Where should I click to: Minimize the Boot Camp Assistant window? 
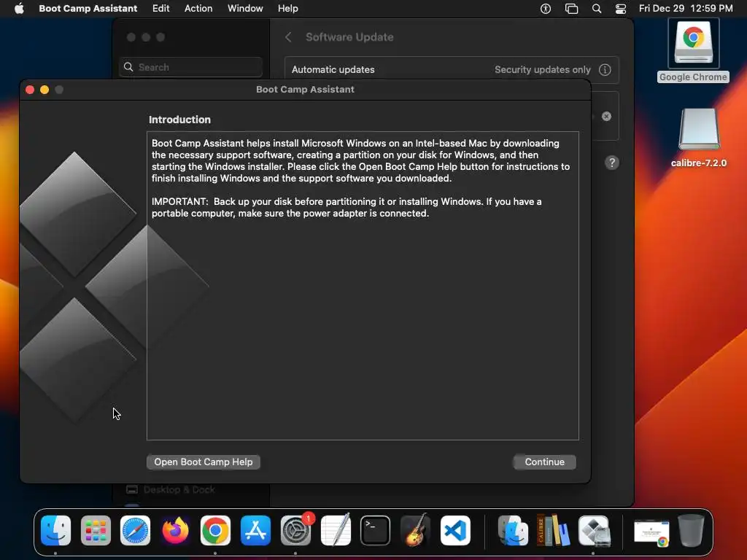tap(44, 90)
